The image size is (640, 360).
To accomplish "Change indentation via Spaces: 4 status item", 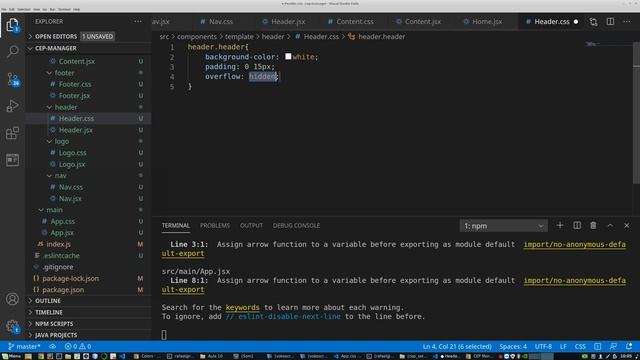I will [513, 346].
